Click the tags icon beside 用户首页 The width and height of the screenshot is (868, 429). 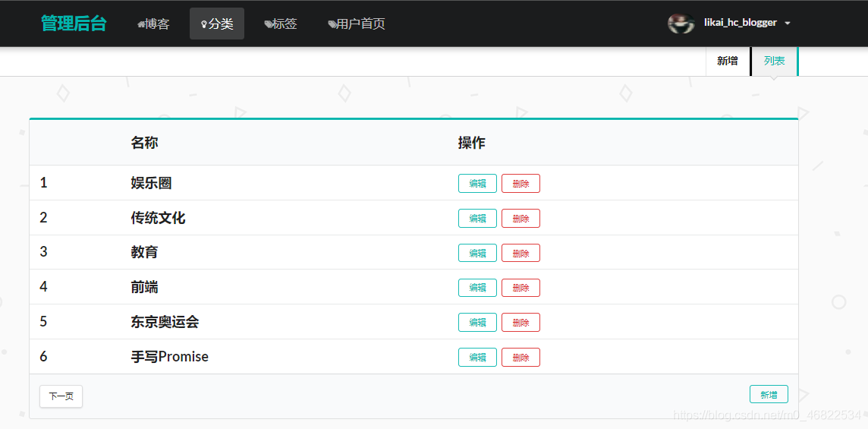[x=332, y=24]
